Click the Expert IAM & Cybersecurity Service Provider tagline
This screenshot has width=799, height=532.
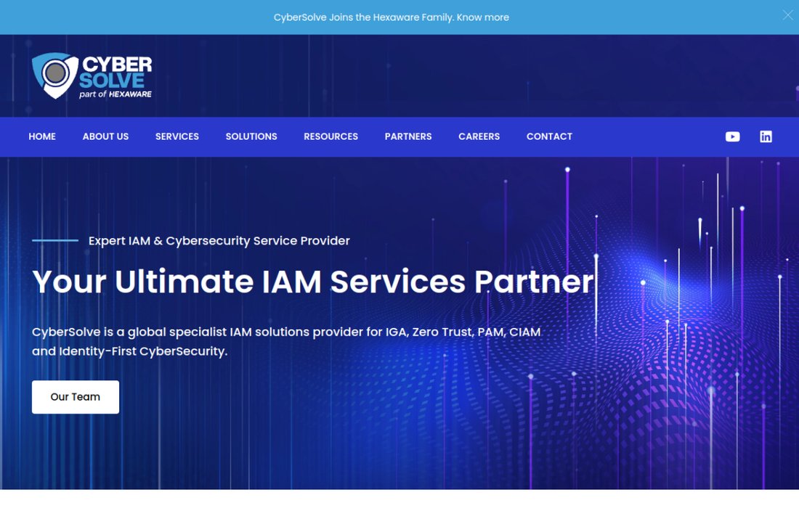point(219,241)
